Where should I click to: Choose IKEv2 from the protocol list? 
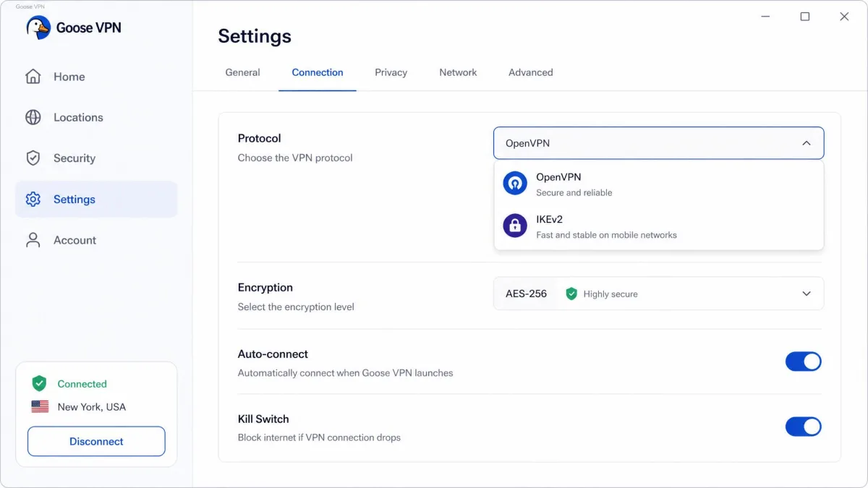(x=658, y=226)
